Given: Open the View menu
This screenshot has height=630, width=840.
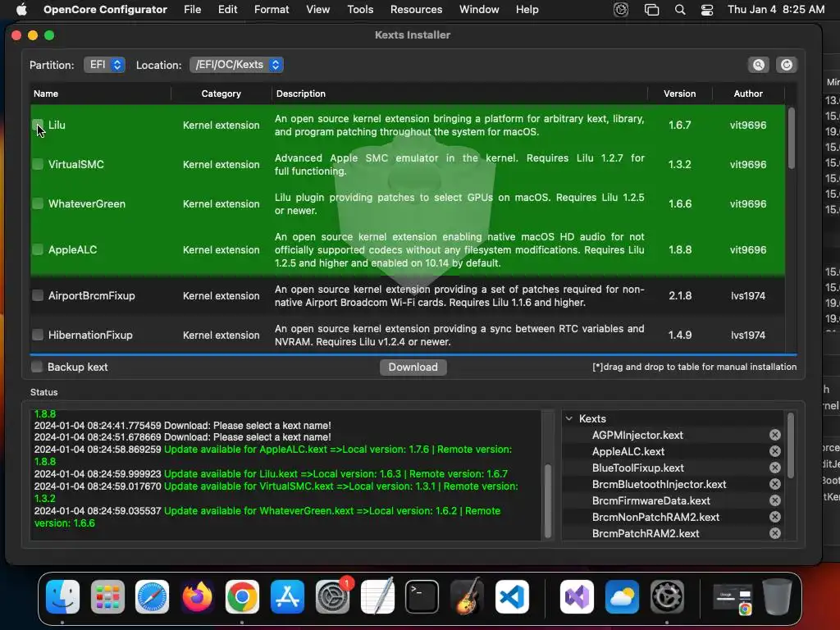Looking at the screenshot, I should (317, 10).
